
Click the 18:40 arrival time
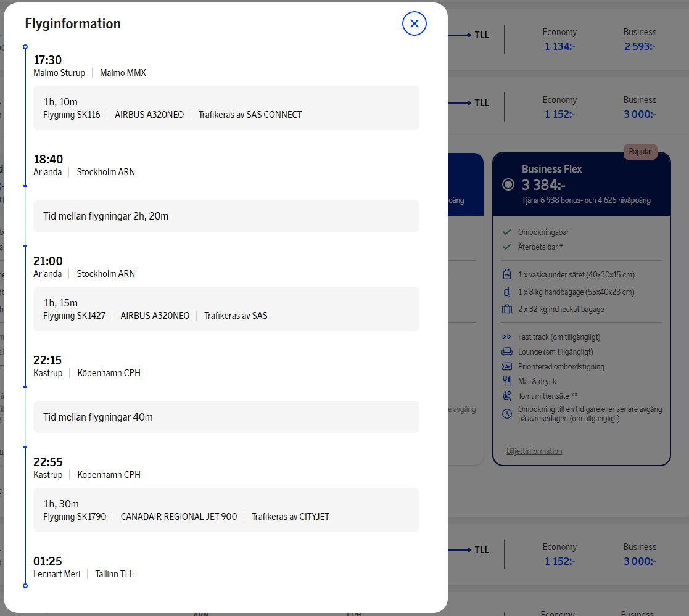pos(48,159)
